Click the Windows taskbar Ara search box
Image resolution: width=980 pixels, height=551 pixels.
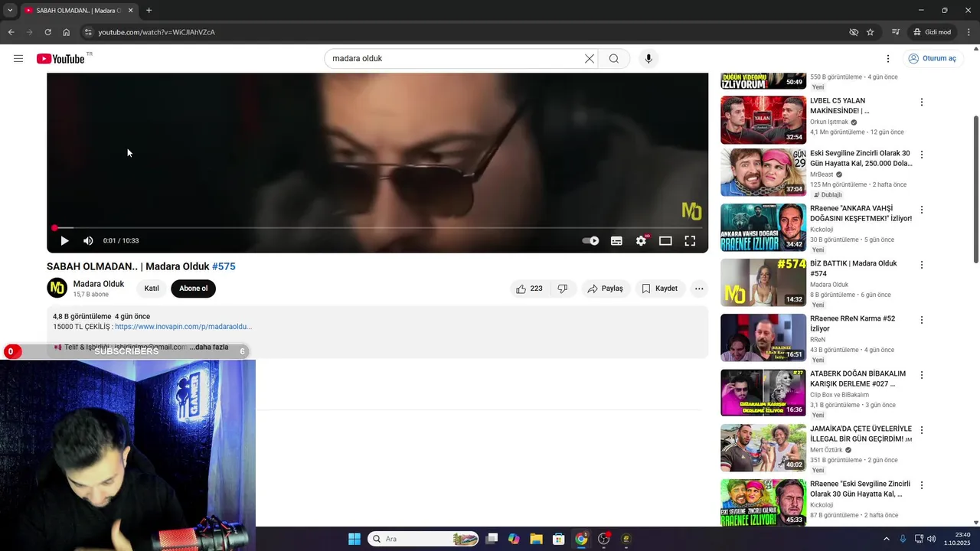423,539
